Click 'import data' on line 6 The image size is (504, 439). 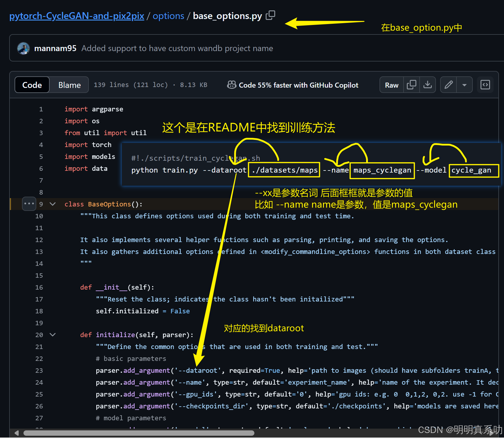click(86, 168)
